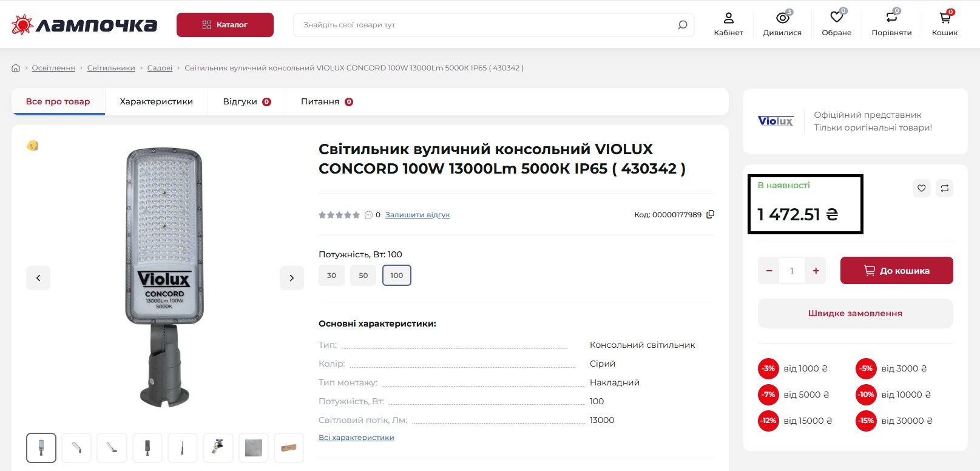Click the search magnifier icon
Viewport: 980px width, 471px height.
683,25
